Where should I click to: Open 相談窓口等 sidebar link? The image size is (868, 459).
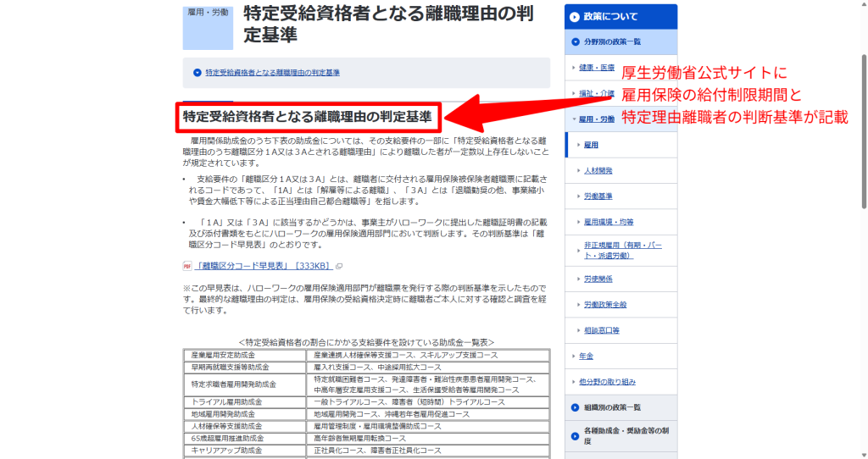(602, 330)
